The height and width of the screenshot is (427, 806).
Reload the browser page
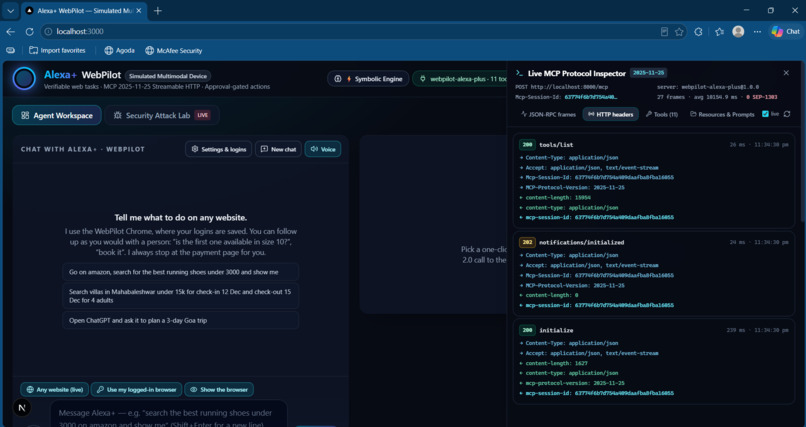(x=29, y=31)
